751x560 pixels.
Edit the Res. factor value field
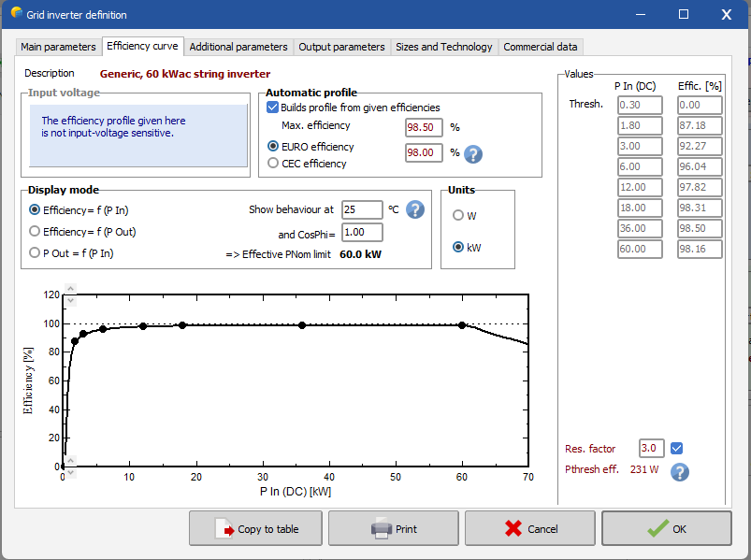tap(651, 448)
